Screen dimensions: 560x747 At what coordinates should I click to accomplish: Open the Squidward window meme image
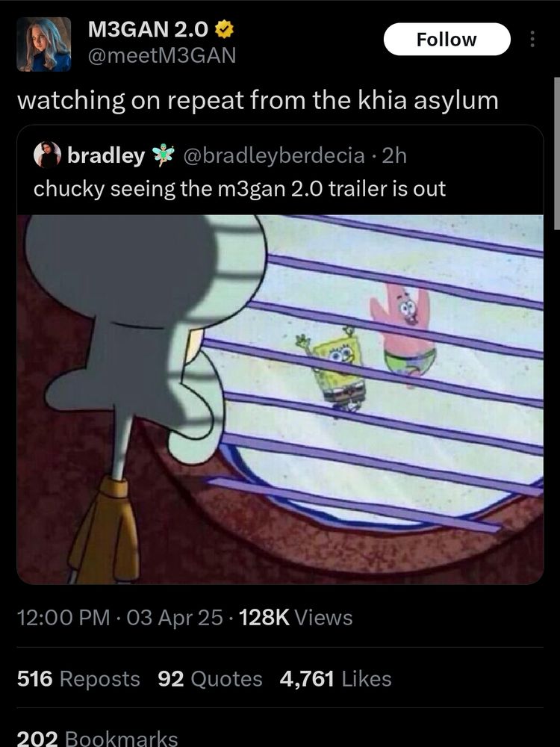[280, 399]
